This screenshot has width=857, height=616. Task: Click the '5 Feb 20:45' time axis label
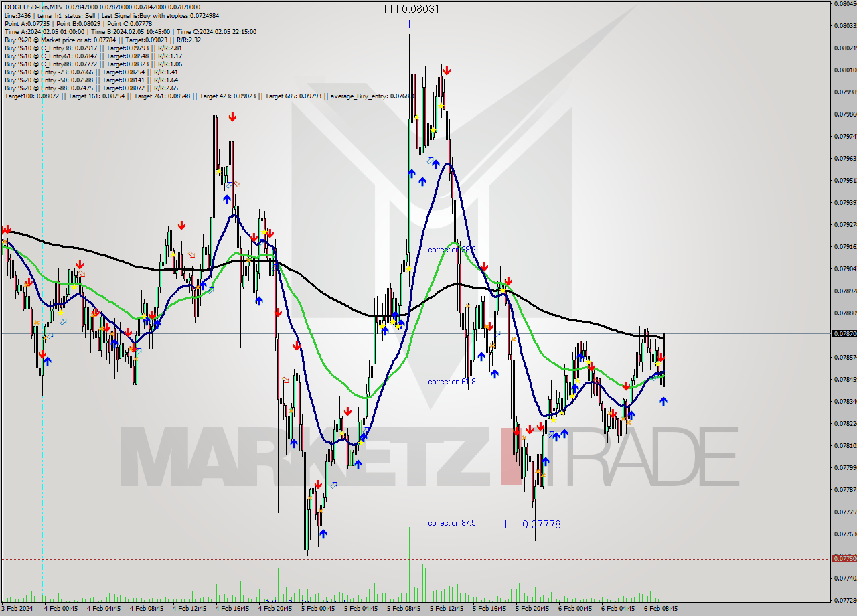click(x=532, y=609)
